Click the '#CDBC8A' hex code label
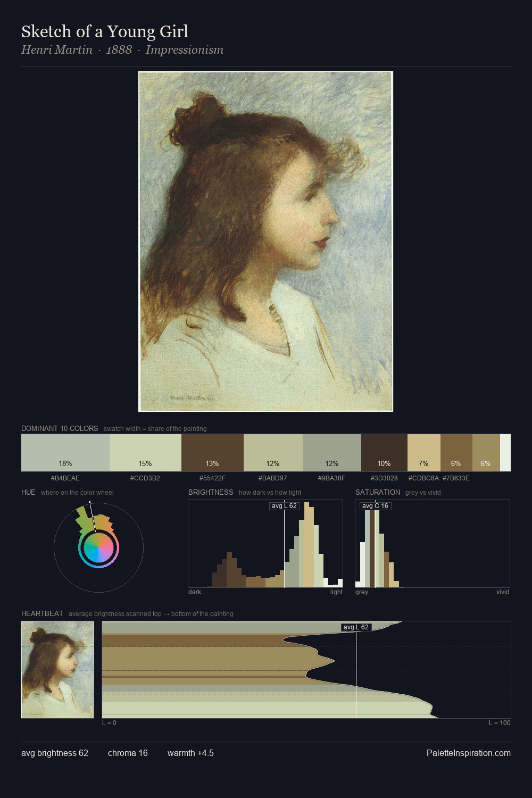The image size is (532, 798). pos(423,478)
